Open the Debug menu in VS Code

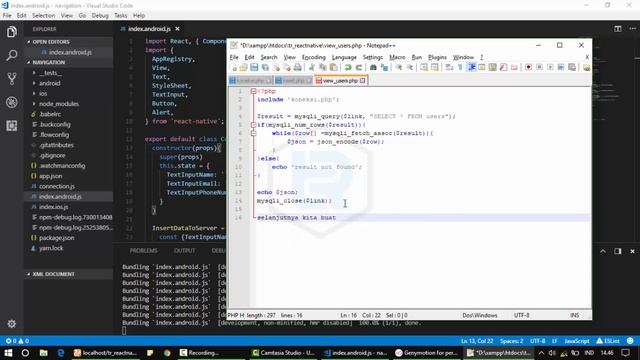click(x=100, y=16)
